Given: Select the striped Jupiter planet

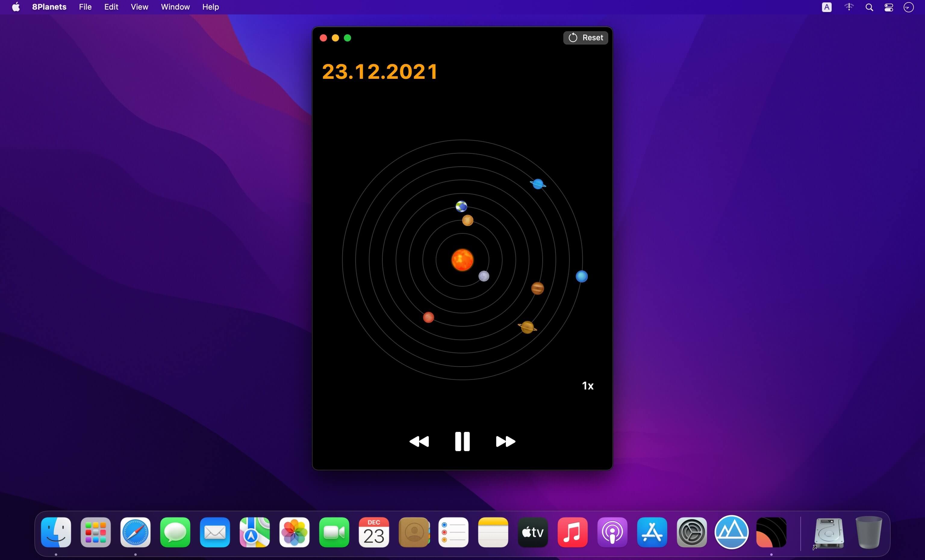Looking at the screenshot, I should 537,288.
